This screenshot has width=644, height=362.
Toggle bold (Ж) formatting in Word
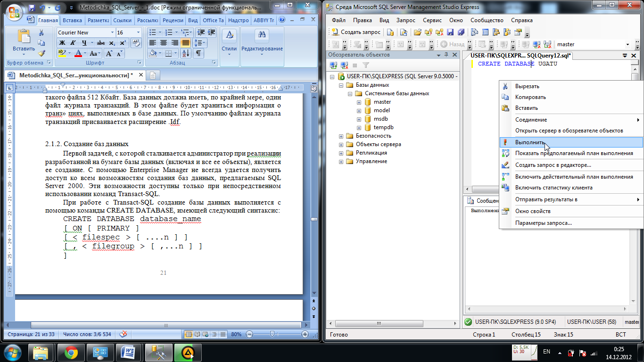[x=62, y=43]
